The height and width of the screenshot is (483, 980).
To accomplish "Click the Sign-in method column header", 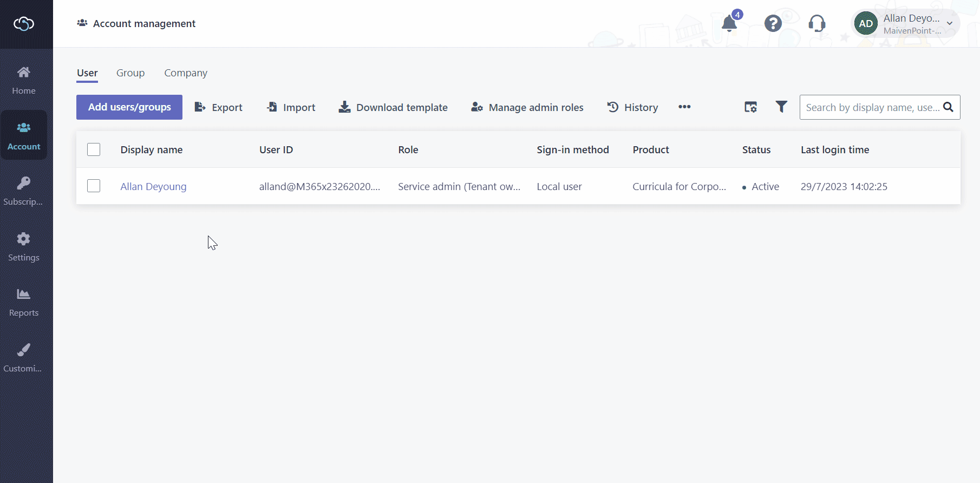I will tap(573, 150).
